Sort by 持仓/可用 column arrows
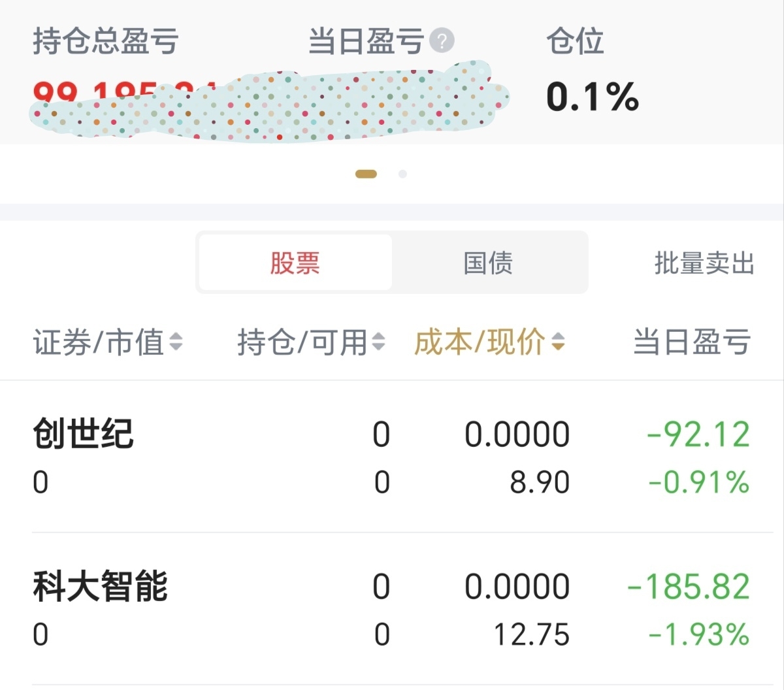 (378, 342)
